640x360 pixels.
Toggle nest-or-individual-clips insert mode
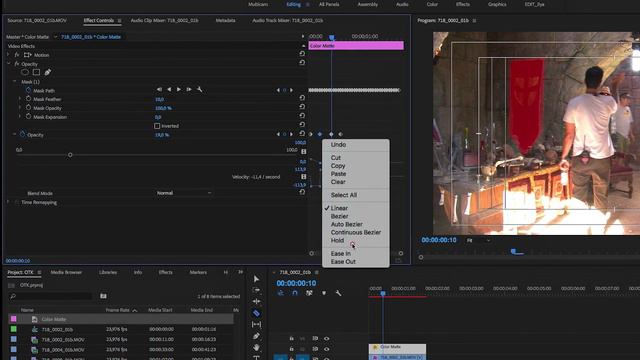click(281, 293)
